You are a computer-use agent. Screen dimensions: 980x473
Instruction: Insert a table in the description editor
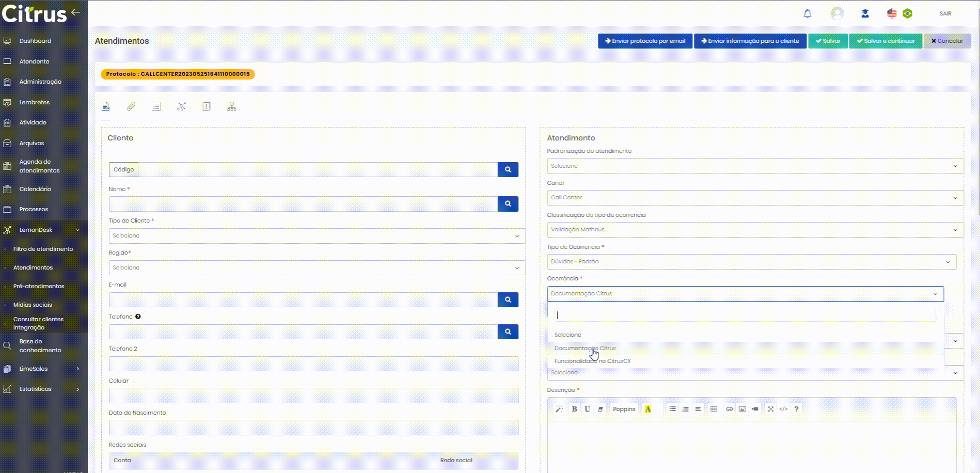click(x=714, y=409)
